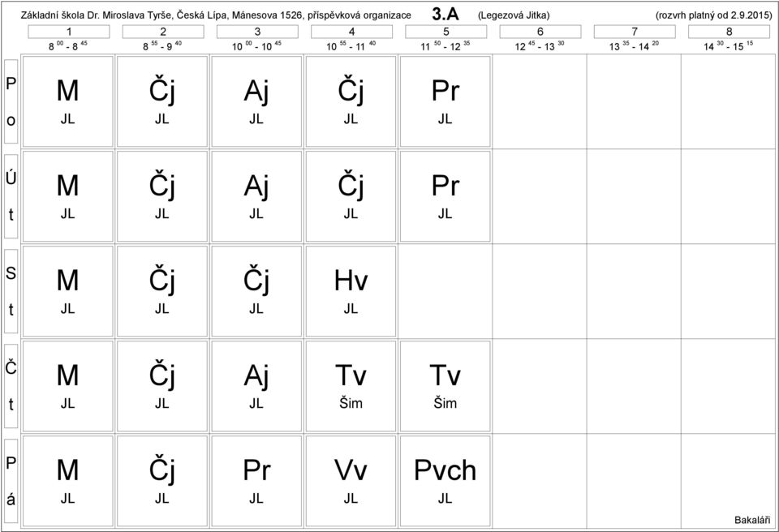Select Friday's third-period Pr lesson

click(x=256, y=481)
